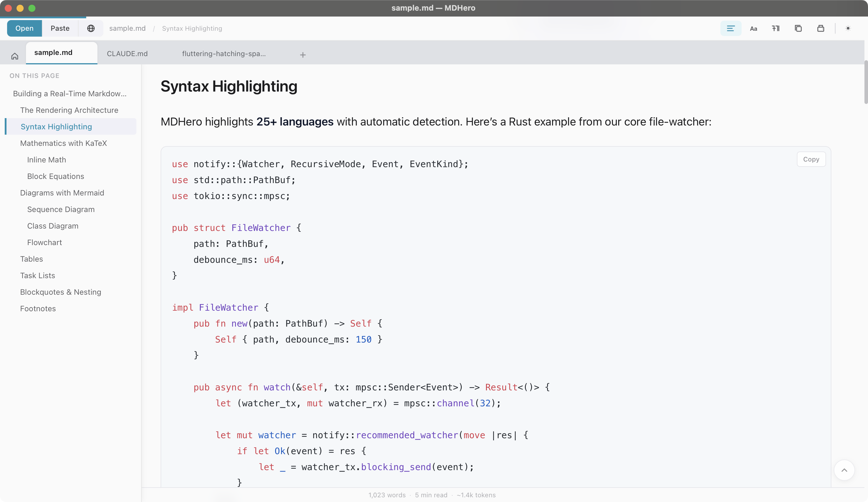Click the sample.md breadcrumb
Image resolution: width=868 pixels, height=502 pixels.
coord(128,28)
